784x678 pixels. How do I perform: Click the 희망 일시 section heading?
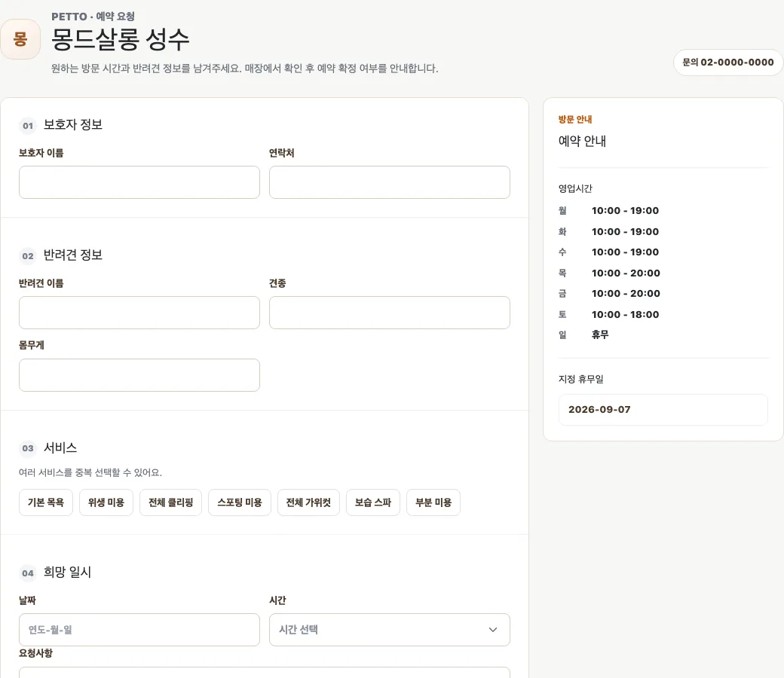[x=68, y=573]
